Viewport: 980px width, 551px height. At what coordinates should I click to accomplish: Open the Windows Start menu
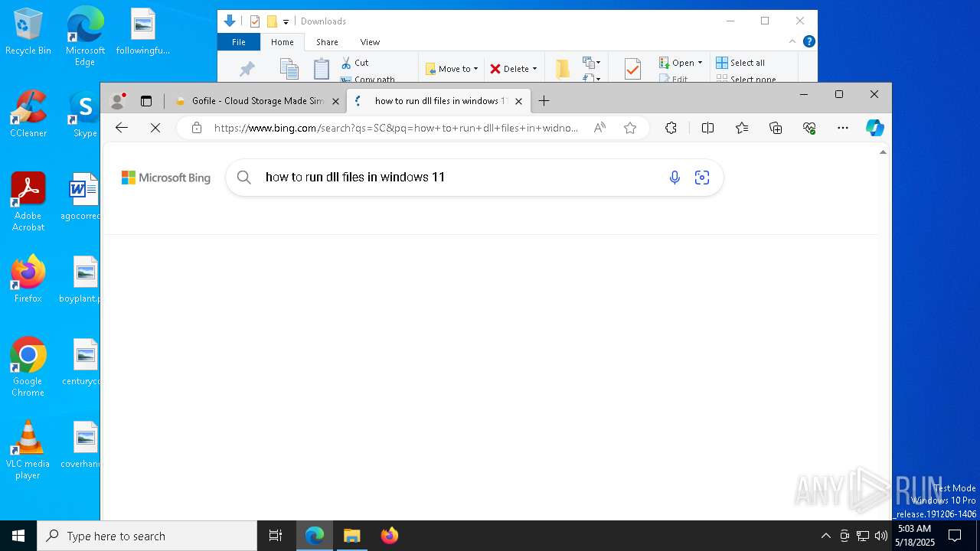tap(18, 536)
